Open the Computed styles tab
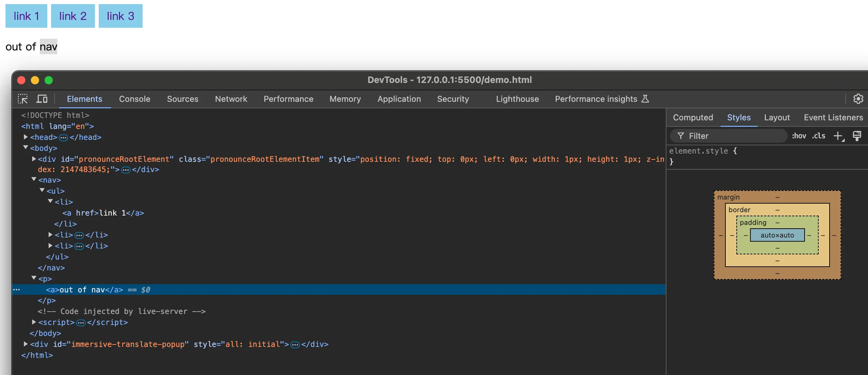 pos(693,118)
